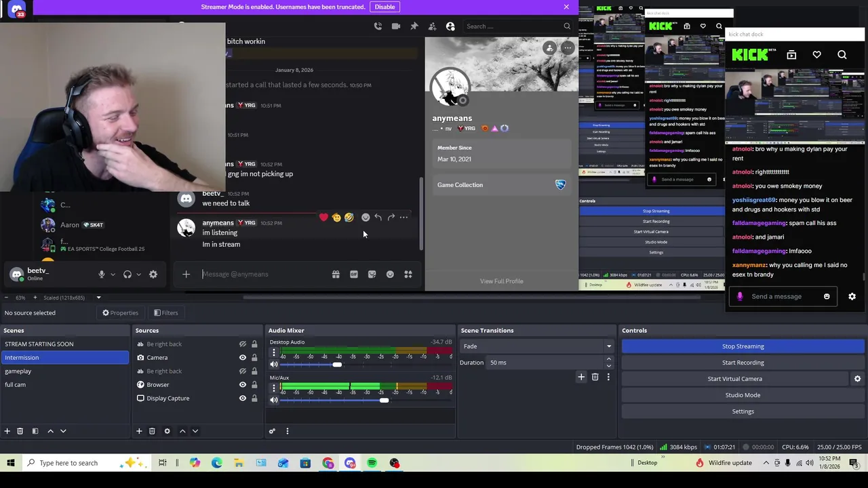This screenshot has height=488, width=868.
Task: Mute Mic/Aux speaker icon
Action: click(x=274, y=401)
